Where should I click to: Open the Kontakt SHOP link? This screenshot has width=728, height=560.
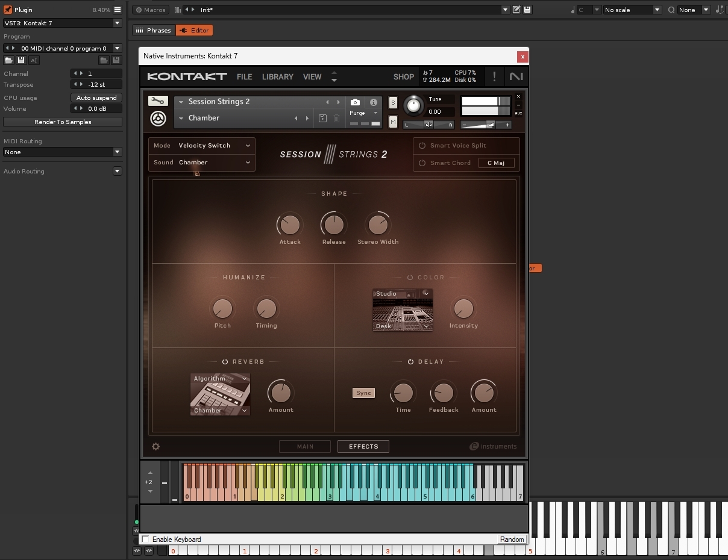click(404, 77)
